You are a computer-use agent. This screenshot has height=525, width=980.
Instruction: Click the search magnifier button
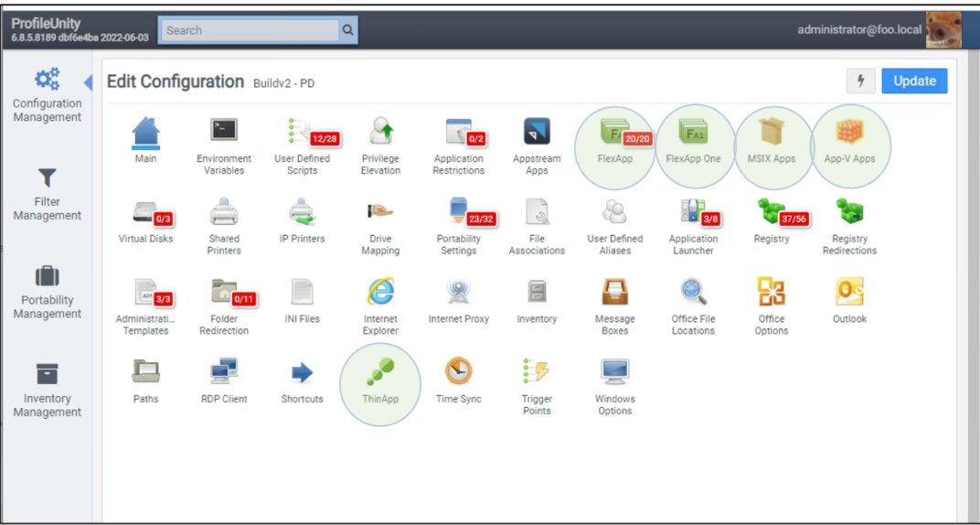click(348, 30)
